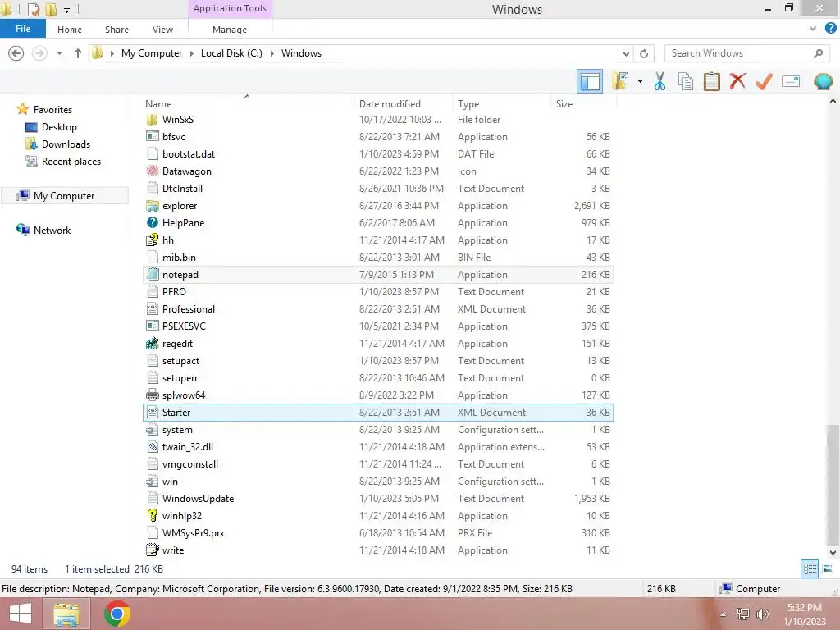Expand the ribbon with the chevron

(813, 29)
